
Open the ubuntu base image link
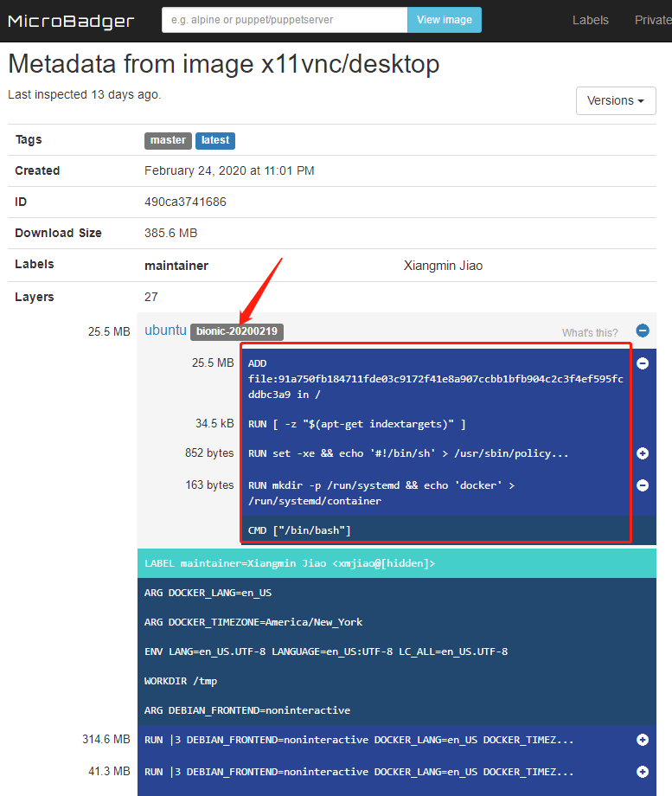tap(165, 331)
